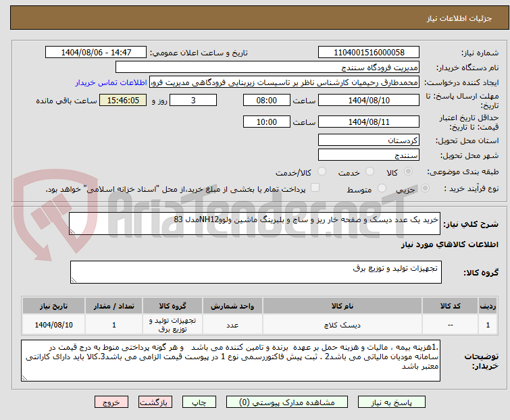Select the کالا radio button
Image resolution: width=510 pixels, height=420 pixels.
[x=408, y=172]
